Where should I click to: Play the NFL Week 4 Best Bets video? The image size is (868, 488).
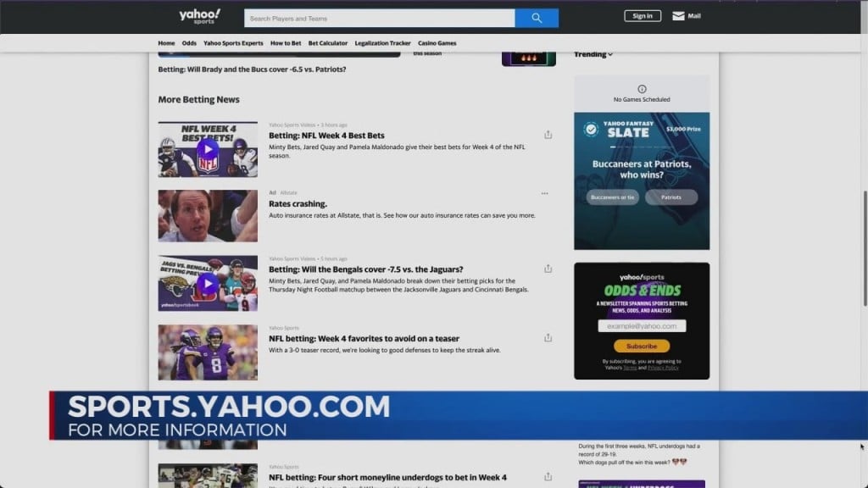point(208,149)
